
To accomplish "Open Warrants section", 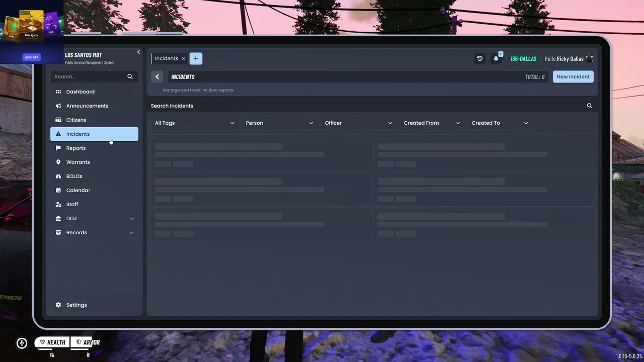I will (x=94, y=162).
